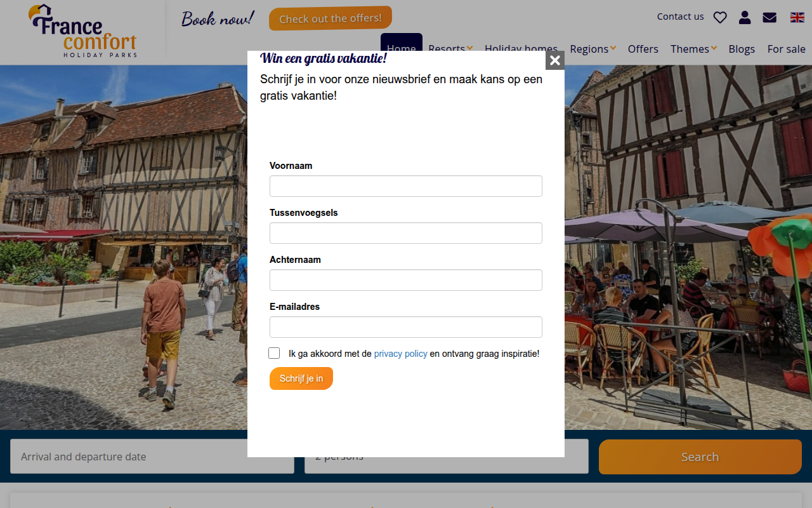Close the newsletter popup with the X

point(555,60)
